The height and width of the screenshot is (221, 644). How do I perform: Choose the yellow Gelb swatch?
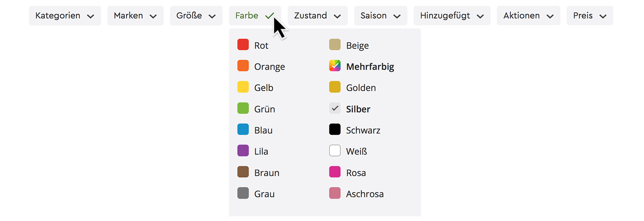pyautogui.click(x=243, y=87)
